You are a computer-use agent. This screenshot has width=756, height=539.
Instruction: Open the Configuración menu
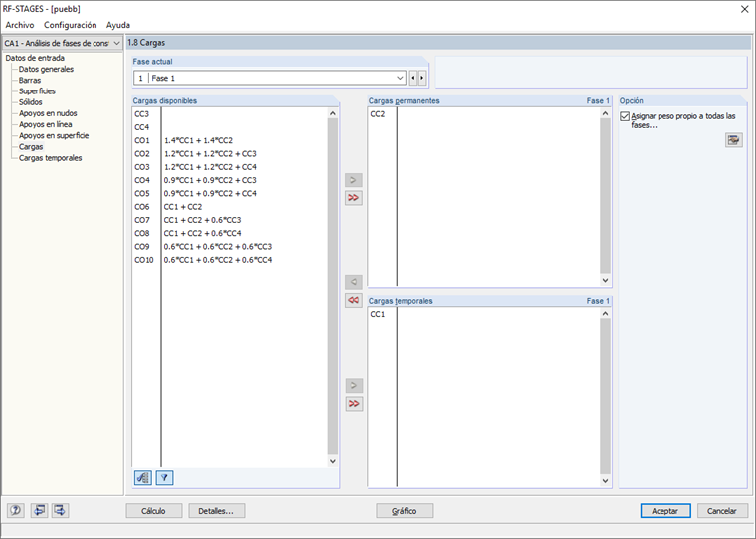tap(70, 25)
